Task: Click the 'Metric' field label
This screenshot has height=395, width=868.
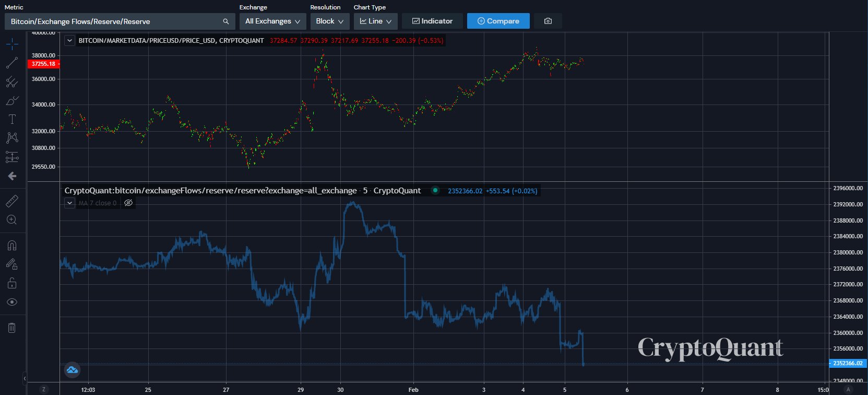Action: pyautogui.click(x=14, y=7)
